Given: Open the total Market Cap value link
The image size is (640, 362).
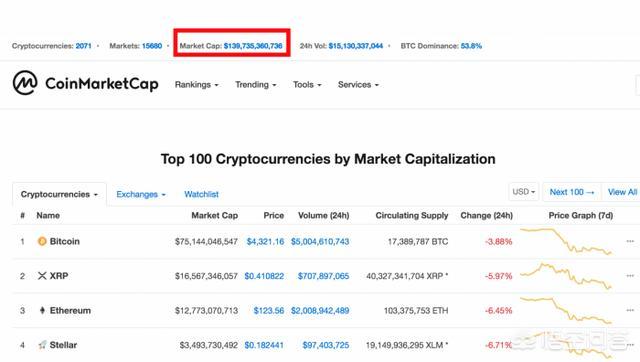Looking at the screenshot, I should (x=253, y=46).
